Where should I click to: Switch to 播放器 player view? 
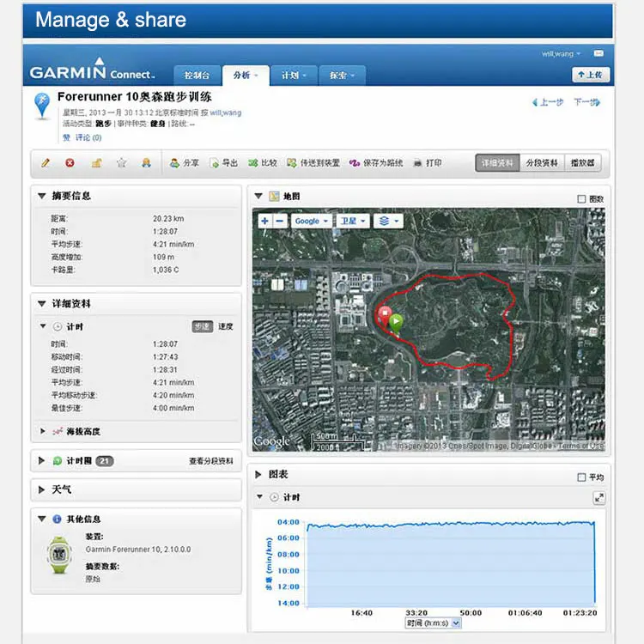pos(583,163)
